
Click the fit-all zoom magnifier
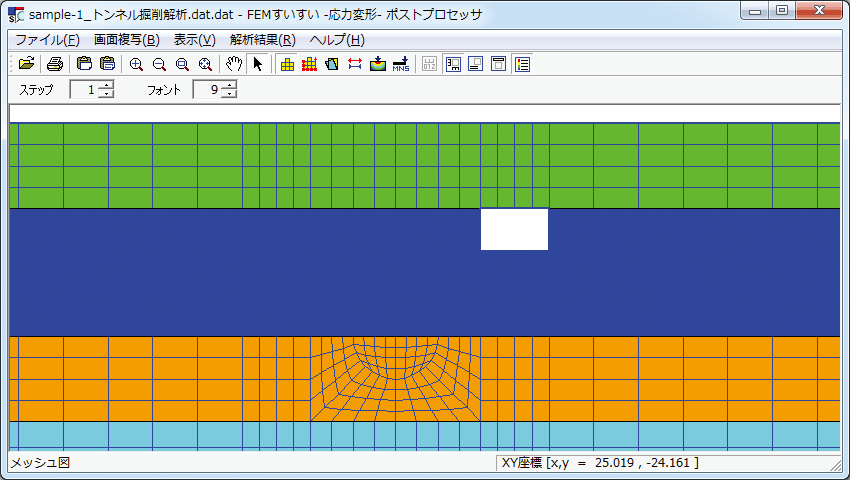click(205, 65)
